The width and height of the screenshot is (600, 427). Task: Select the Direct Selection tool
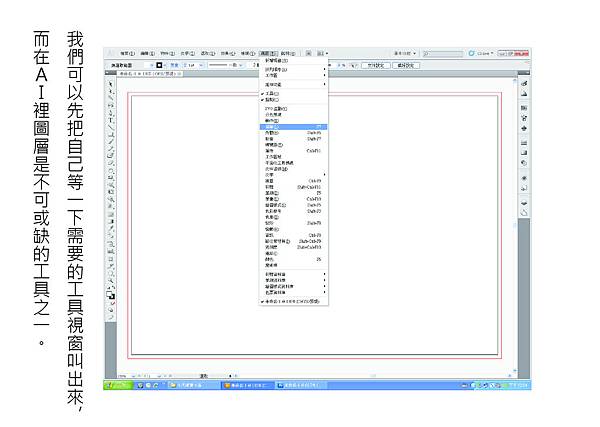pyautogui.click(x=111, y=91)
